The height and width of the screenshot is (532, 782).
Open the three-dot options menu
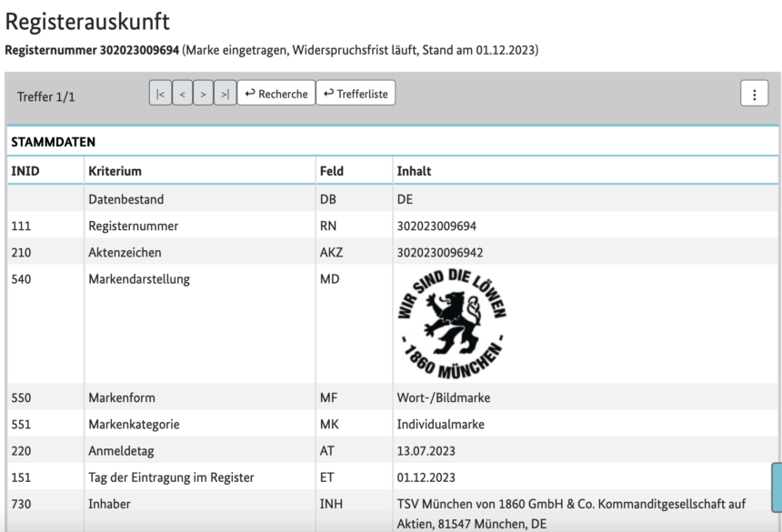point(754,94)
